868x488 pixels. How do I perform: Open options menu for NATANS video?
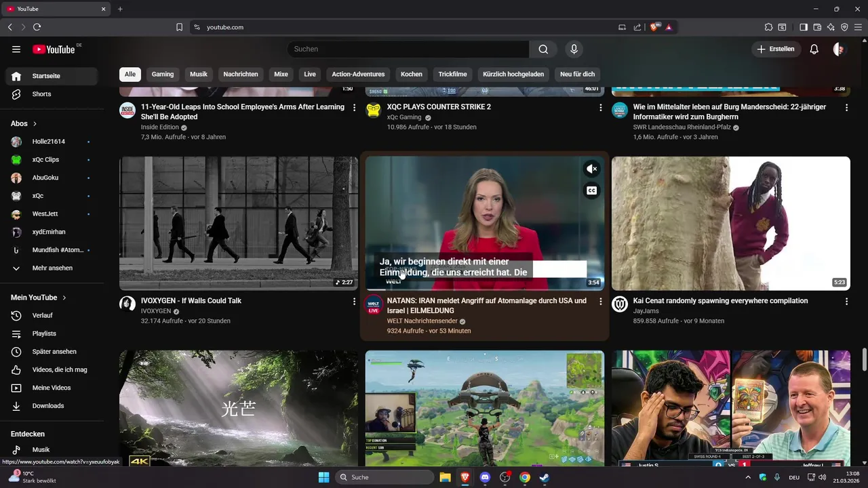[x=600, y=301]
